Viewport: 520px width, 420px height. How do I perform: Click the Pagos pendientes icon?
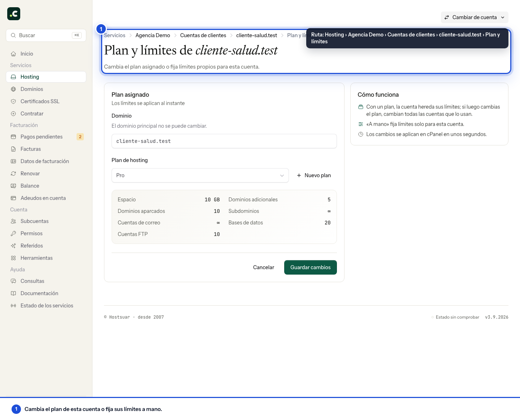coord(13,137)
